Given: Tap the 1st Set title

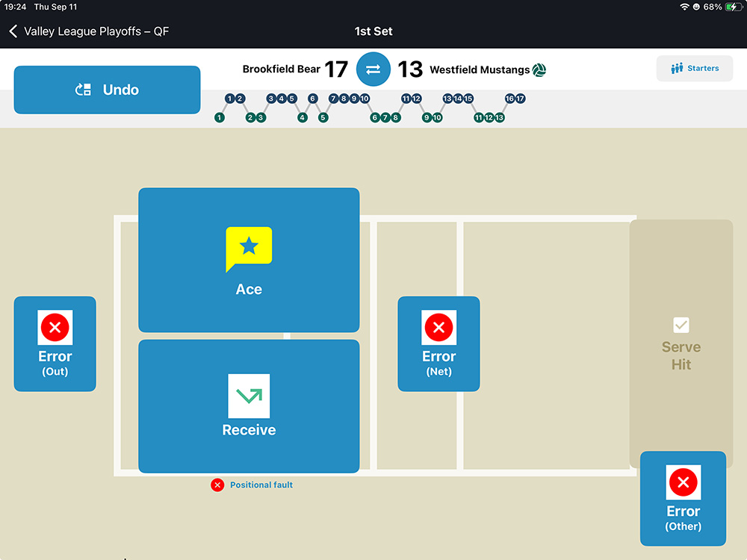Looking at the screenshot, I should pyautogui.click(x=373, y=31).
